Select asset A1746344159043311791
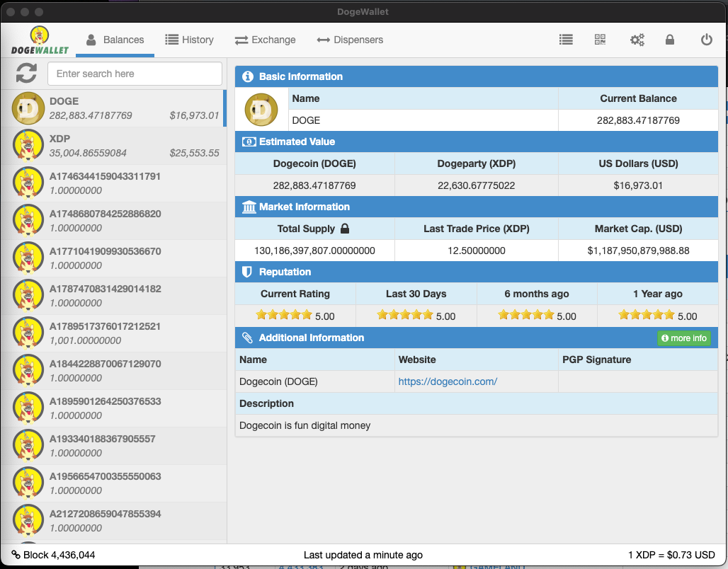 tap(113, 183)
